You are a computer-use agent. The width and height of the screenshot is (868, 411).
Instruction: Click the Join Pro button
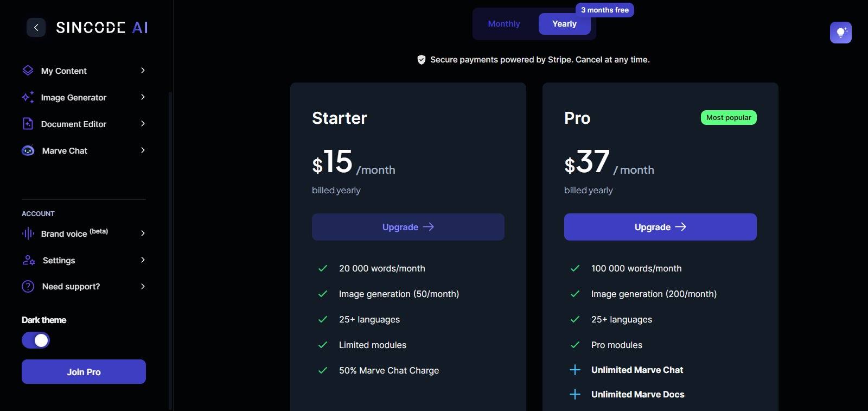click(84, 372)
